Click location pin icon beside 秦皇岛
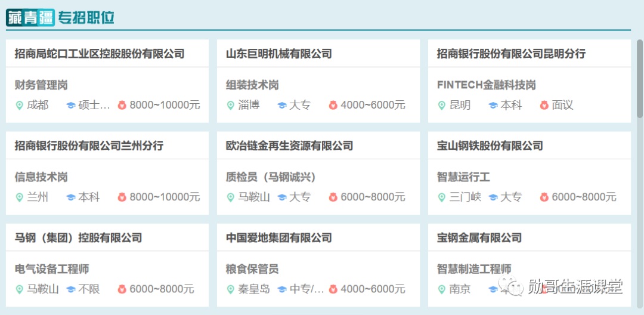Viewport: 644px width, 315px height. pos(230,289)
